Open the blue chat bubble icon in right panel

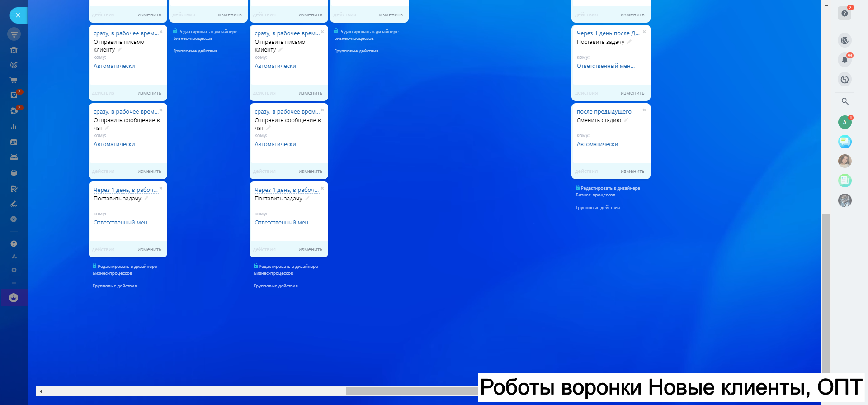point(844,142)
